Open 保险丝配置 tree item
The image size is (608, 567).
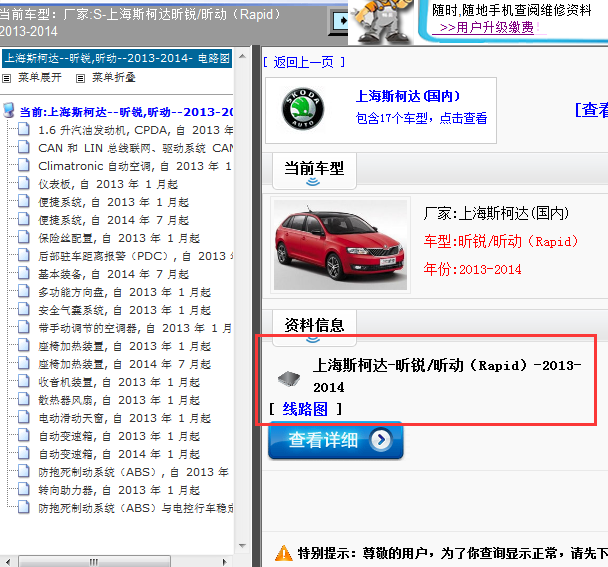119,238
